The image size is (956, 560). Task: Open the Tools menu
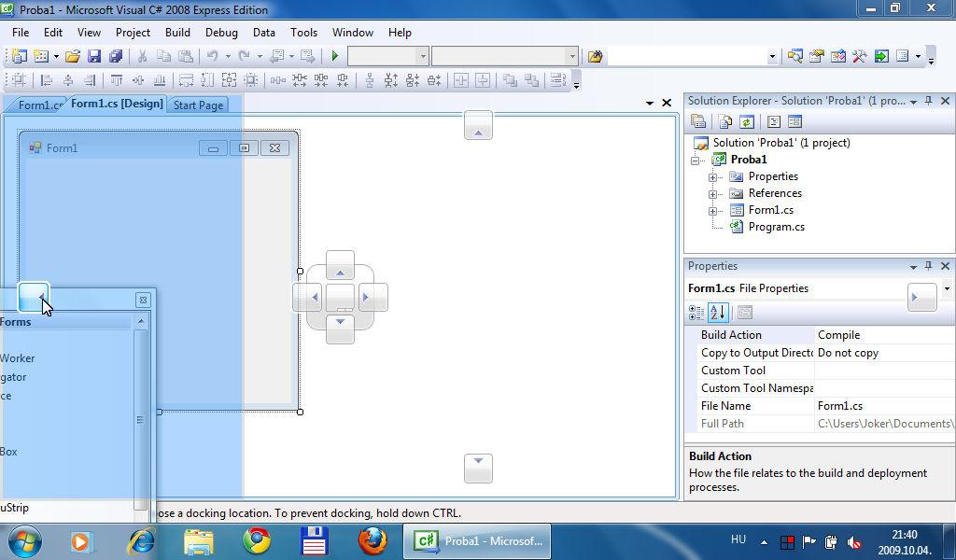click(303, 33)
